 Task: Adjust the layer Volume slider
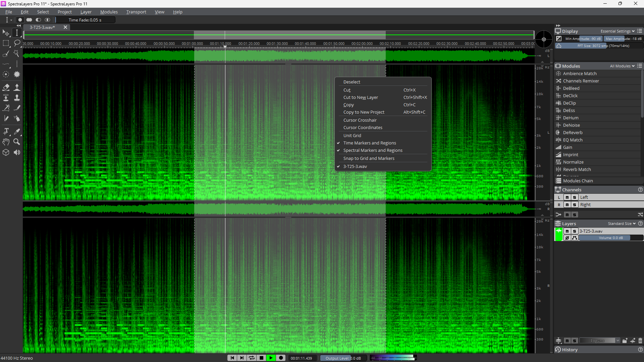[610, 238]
